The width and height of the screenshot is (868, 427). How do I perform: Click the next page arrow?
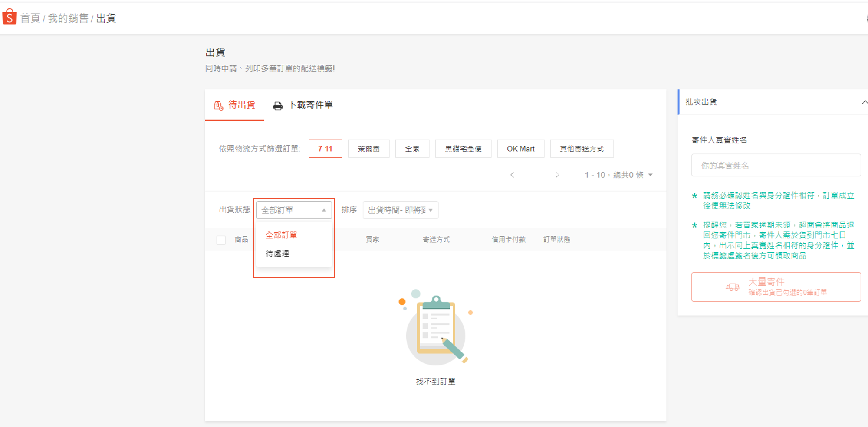click(557, 175)
